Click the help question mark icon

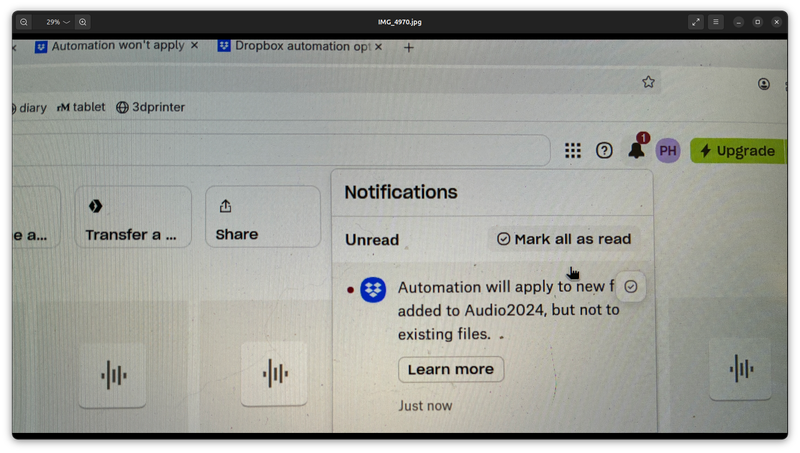coord(604,150)
